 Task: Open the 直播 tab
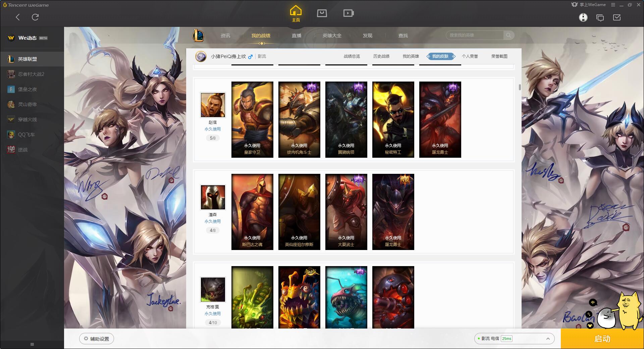point(297,36)
